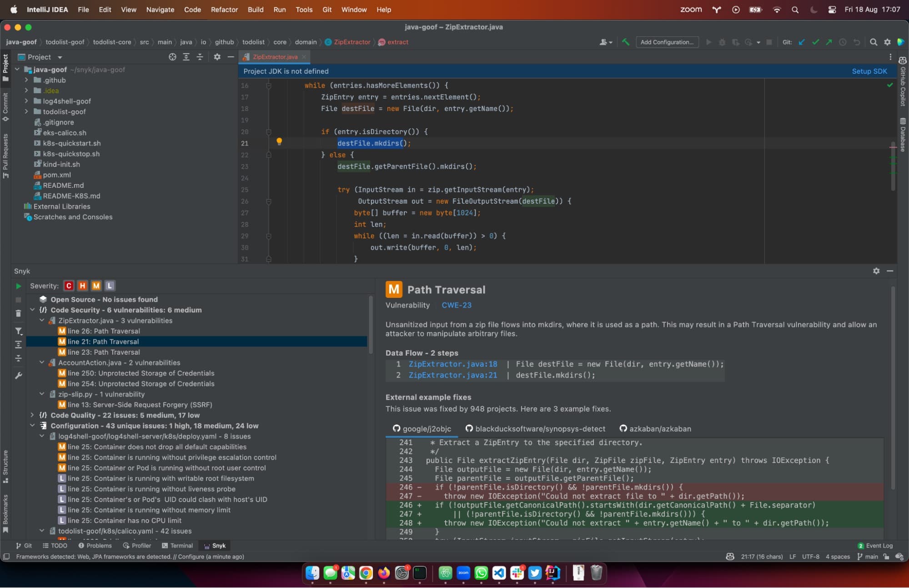Open Snyk tree filter funnel icon
The width and height of the screenshot is (909, 588).
pos(19,331)
